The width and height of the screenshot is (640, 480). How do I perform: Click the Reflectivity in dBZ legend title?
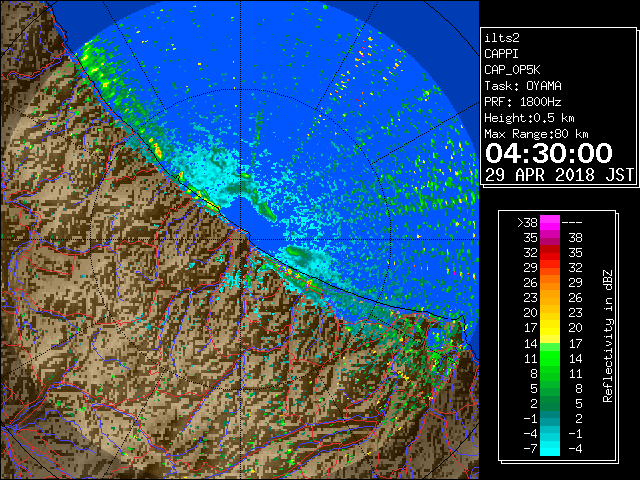coord(608,336)
